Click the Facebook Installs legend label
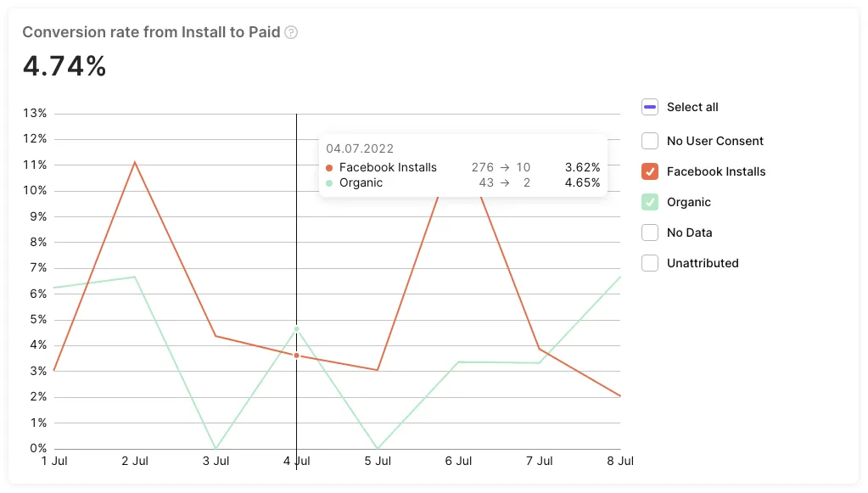Viewport: 868px width, 493px height. (715, 171)
